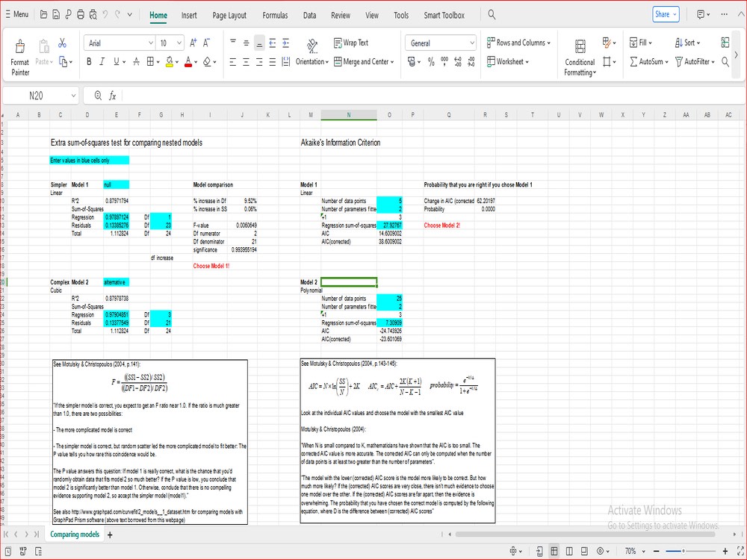The height and width of the screenshot is (560, 747).
Task: Open the Review ribbon tab
Action: click(x=341, y=15)
